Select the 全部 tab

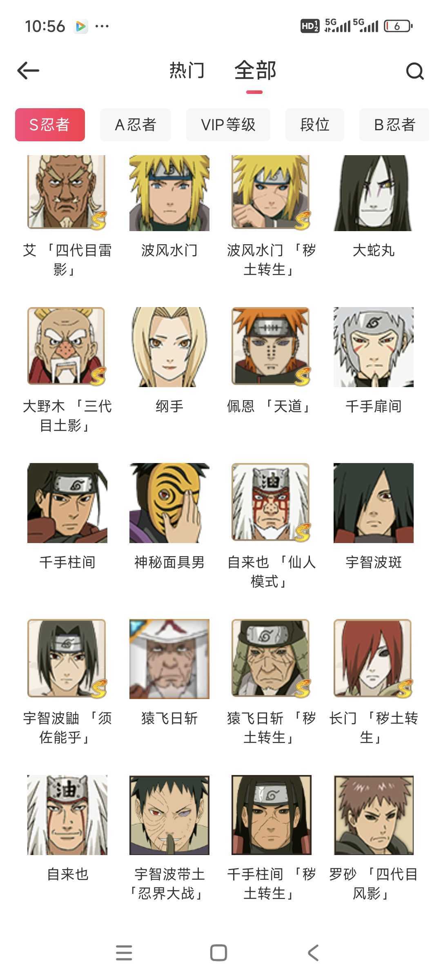coord(255,70)
